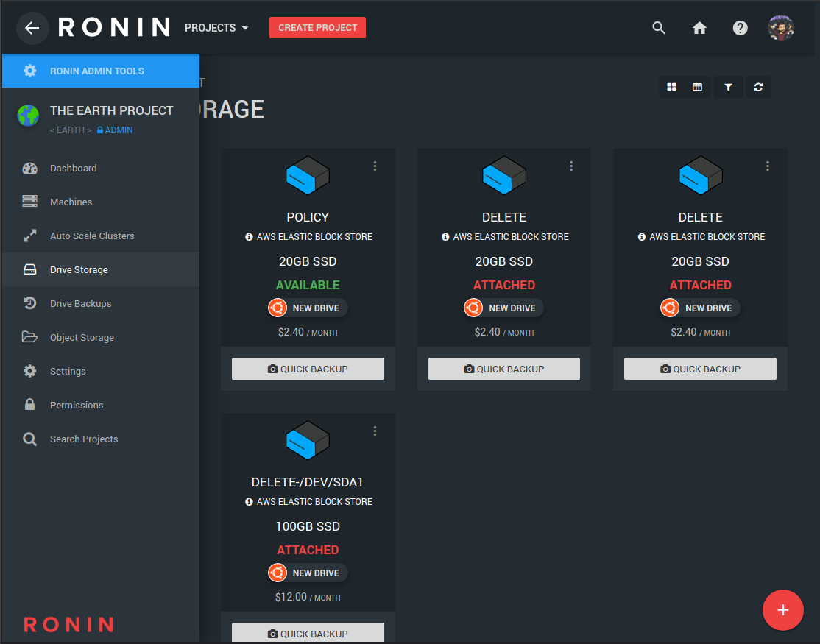Open the user avatar profile menu
820x644 pixels.
click(781, 28)
